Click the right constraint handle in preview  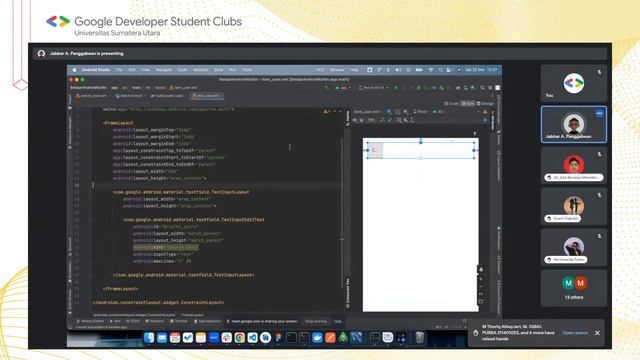474,150
